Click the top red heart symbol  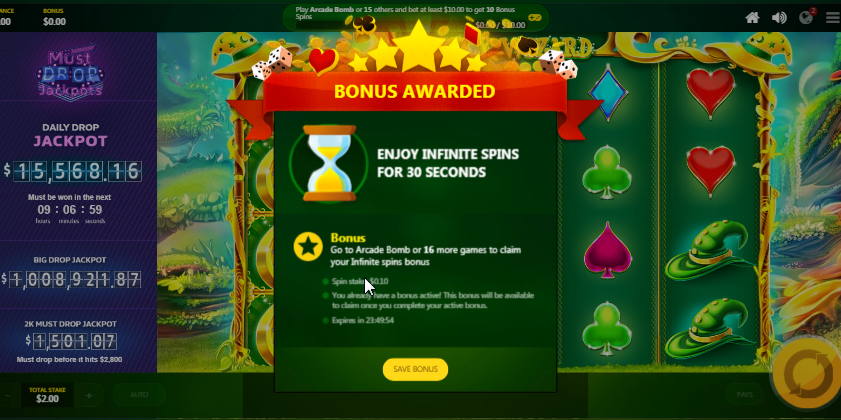(x=710, y=93)
